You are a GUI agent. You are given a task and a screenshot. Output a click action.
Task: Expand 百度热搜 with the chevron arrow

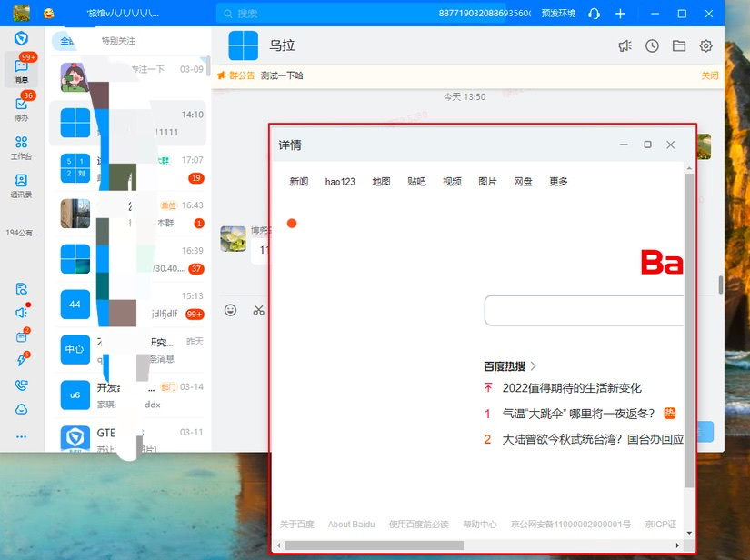[534, 366]
